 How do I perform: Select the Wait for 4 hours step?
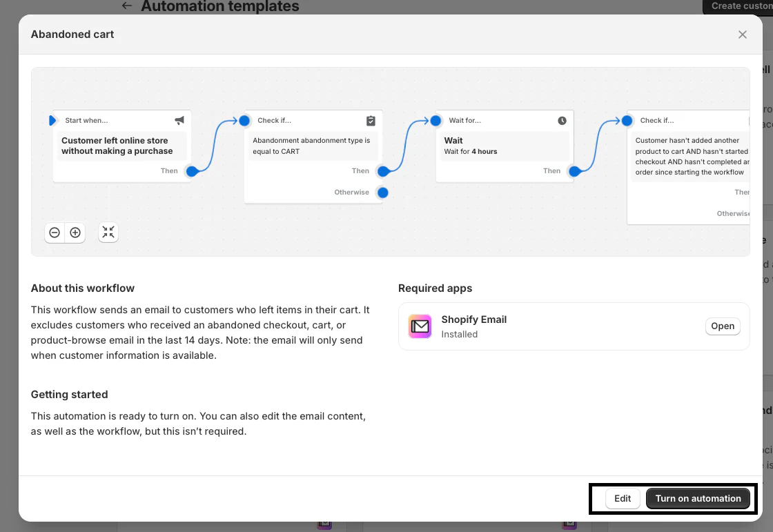505,146
